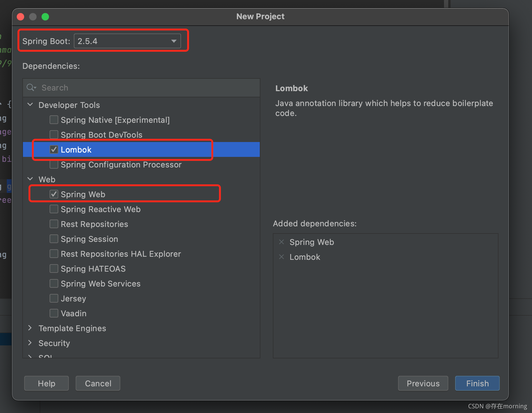Click the Vaadin label text

74,313
